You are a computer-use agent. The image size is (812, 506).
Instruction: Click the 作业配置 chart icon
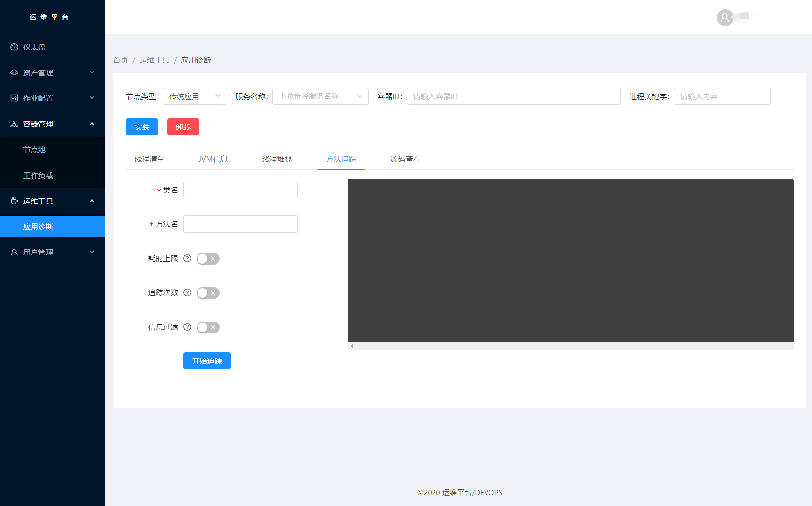point(14,98)
